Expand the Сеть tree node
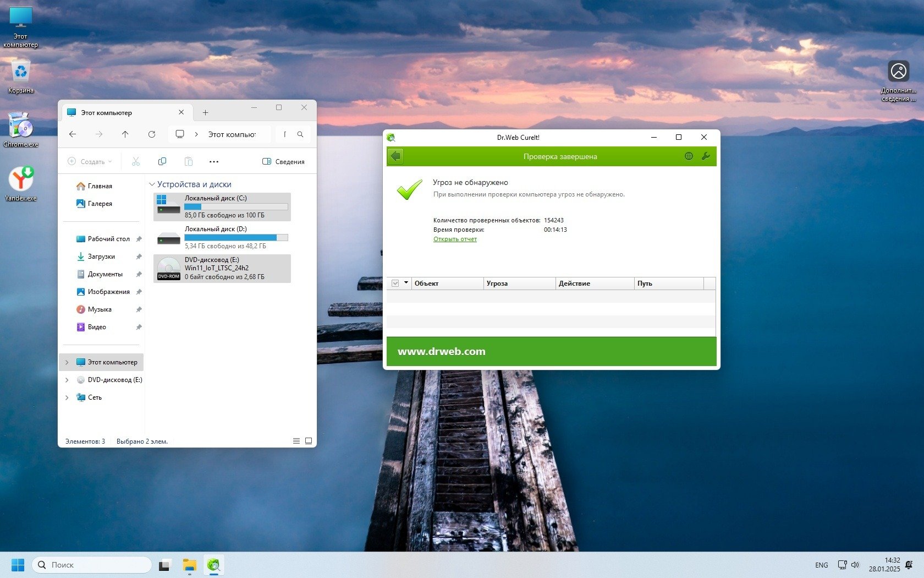The image size is (924, 578). [67, 397]
